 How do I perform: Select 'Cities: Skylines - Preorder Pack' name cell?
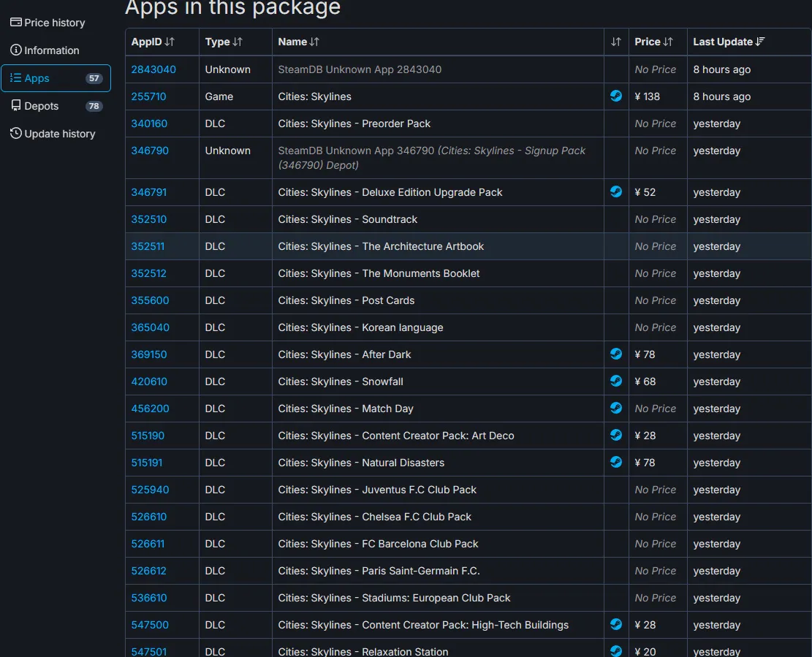pyautogui.click(x=438, y=124)
